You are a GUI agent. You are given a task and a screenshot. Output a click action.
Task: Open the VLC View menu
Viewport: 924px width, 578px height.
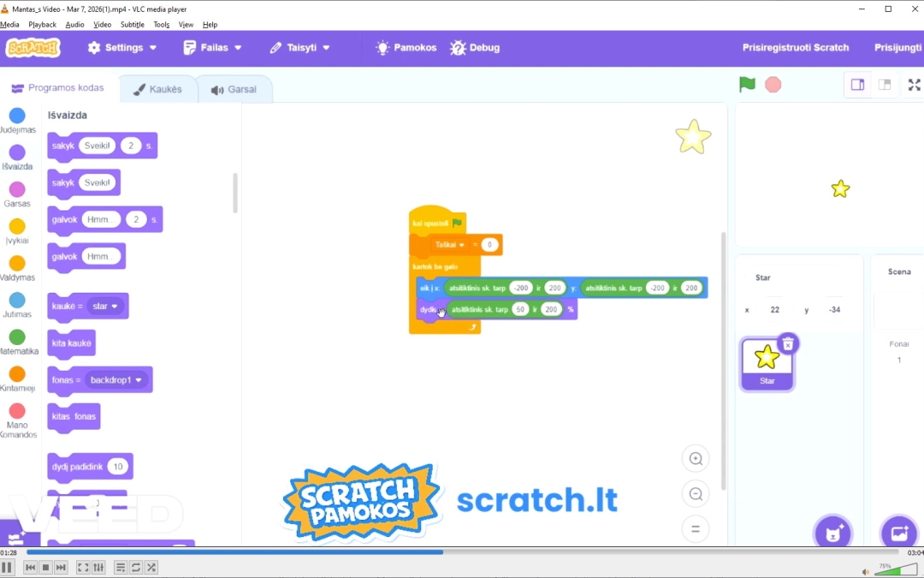tap(186, 25)
